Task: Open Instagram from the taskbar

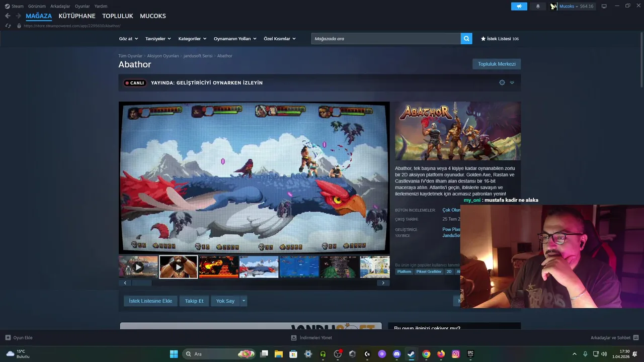Action: (456, 354)
